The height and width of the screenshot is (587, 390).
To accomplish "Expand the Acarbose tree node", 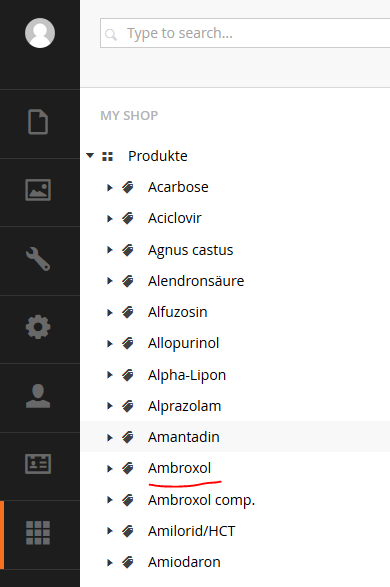I will (x=110, y=187).
